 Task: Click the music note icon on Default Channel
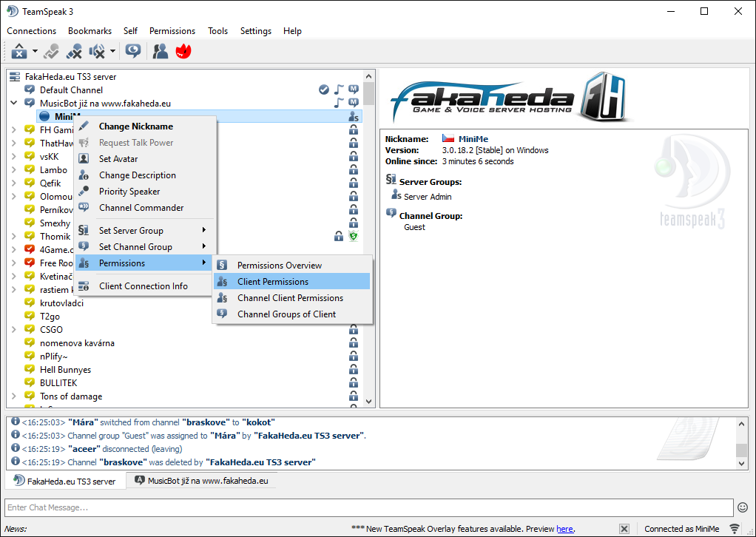pos(340,89)
